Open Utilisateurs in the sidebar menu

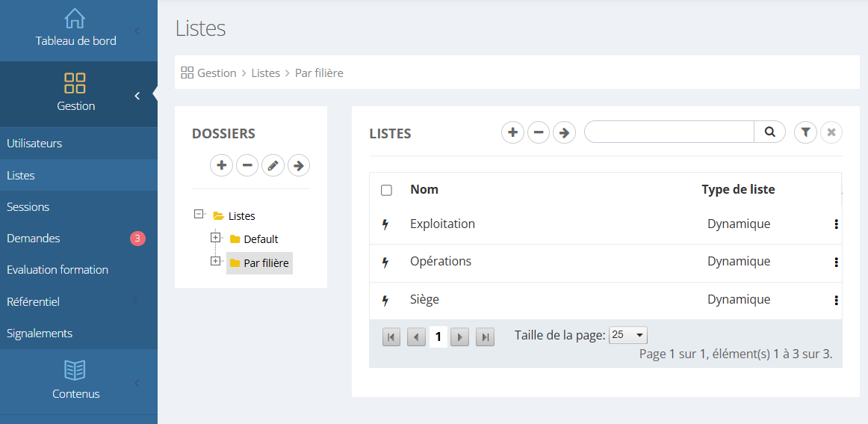click(34, 144)
